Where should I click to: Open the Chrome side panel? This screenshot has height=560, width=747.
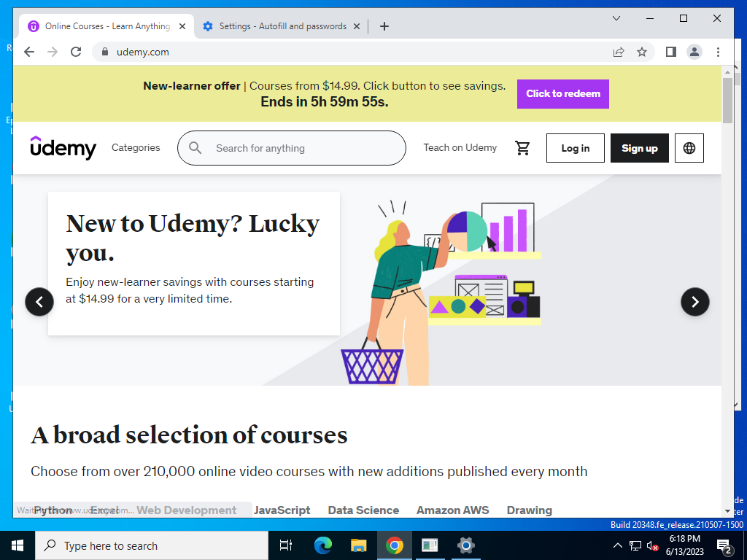[671, 52]
